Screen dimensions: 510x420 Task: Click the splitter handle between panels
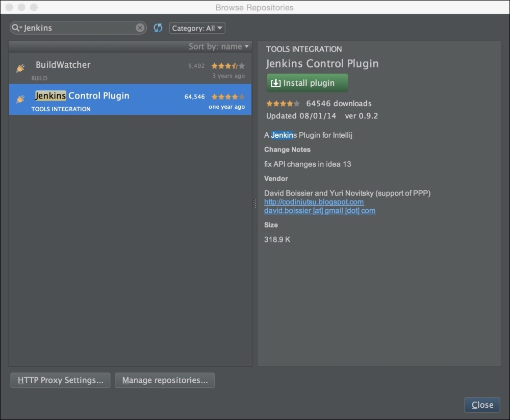click(254, 204)
